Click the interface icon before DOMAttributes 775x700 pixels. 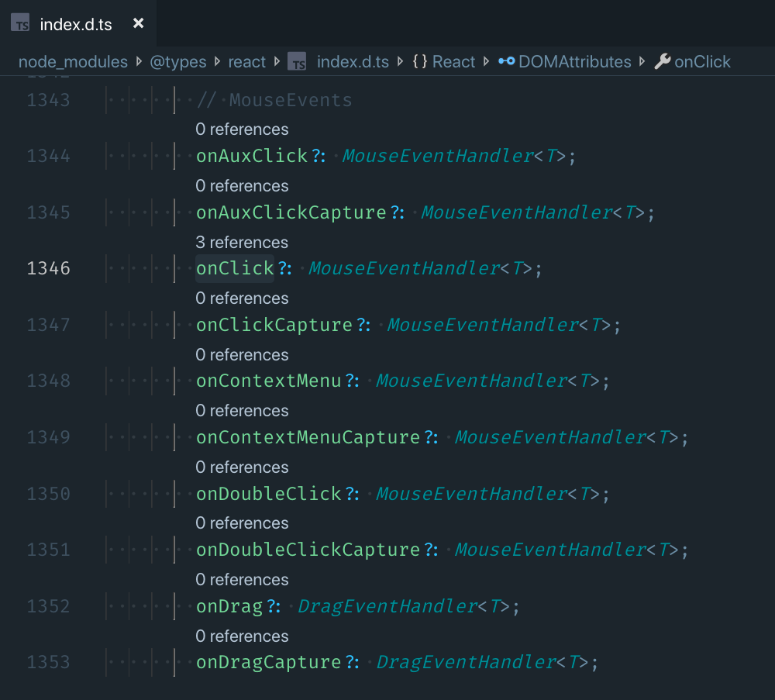click(x=507, y=61)
